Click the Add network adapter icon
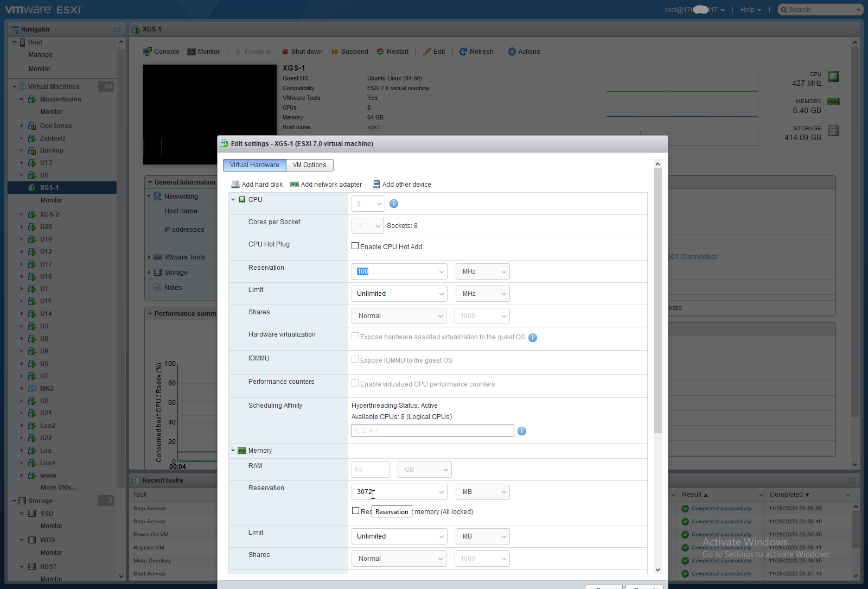This screenshot has height=589, width=868. coord(295,185)
